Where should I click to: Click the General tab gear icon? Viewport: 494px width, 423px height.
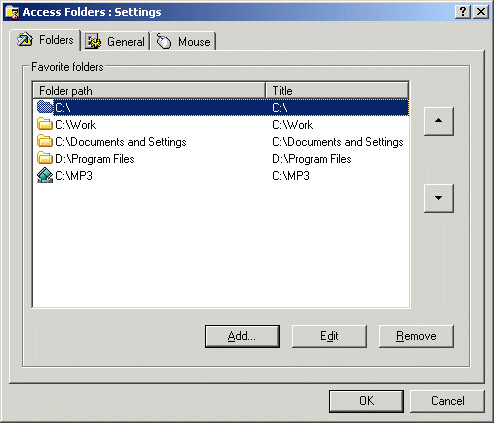(93, 41)
